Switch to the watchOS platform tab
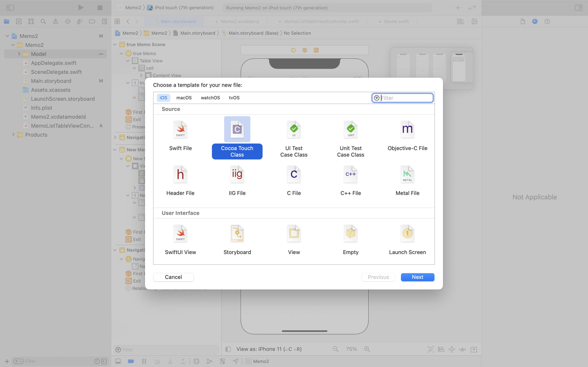 tap(210, 98)
